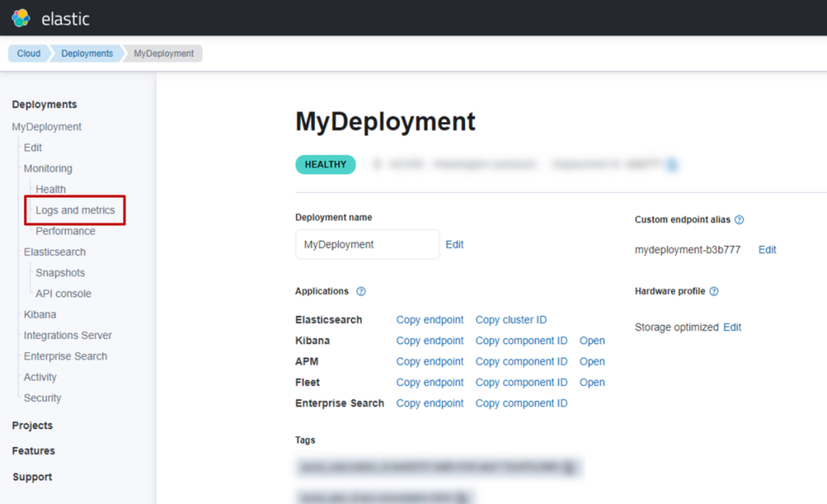Expand the Features section in sidebar
The width and height of the screenshot is (827, 504).
tap(33, 451)
